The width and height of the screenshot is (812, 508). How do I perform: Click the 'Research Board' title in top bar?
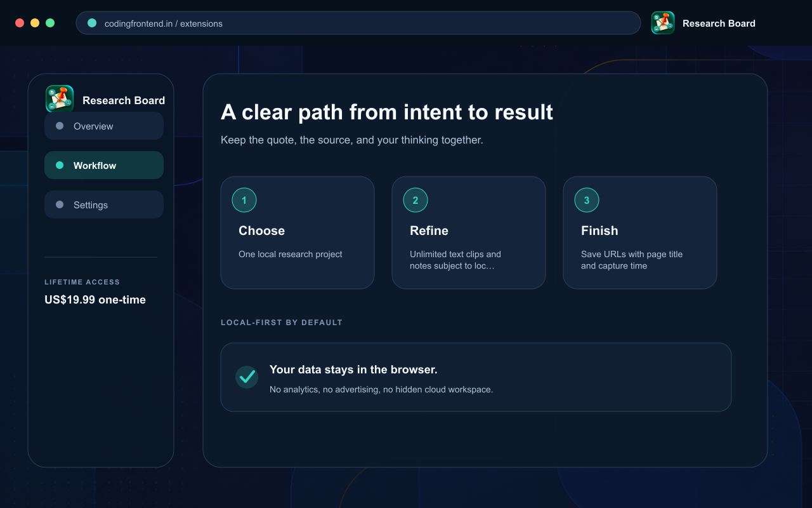pyautogui.click(x=719, y=23)
